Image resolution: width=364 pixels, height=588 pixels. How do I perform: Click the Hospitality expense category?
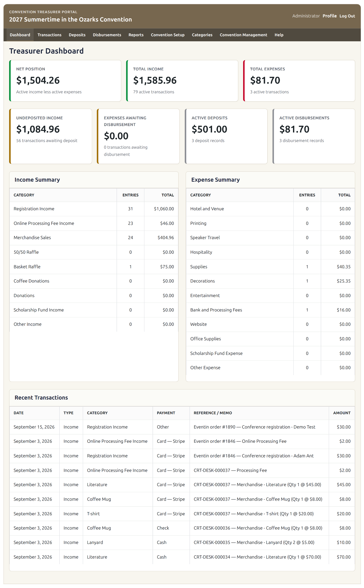click(x=201, y=252)
